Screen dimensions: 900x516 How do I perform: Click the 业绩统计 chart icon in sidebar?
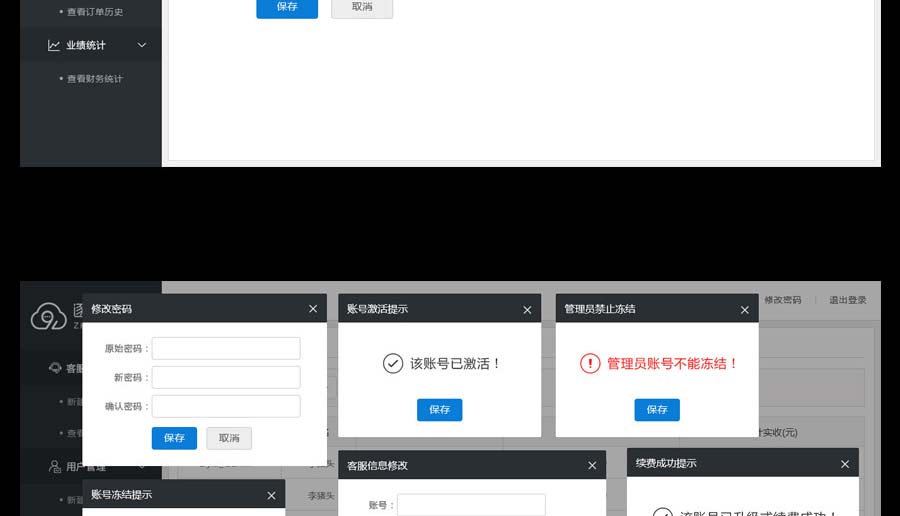click(54, 45)
